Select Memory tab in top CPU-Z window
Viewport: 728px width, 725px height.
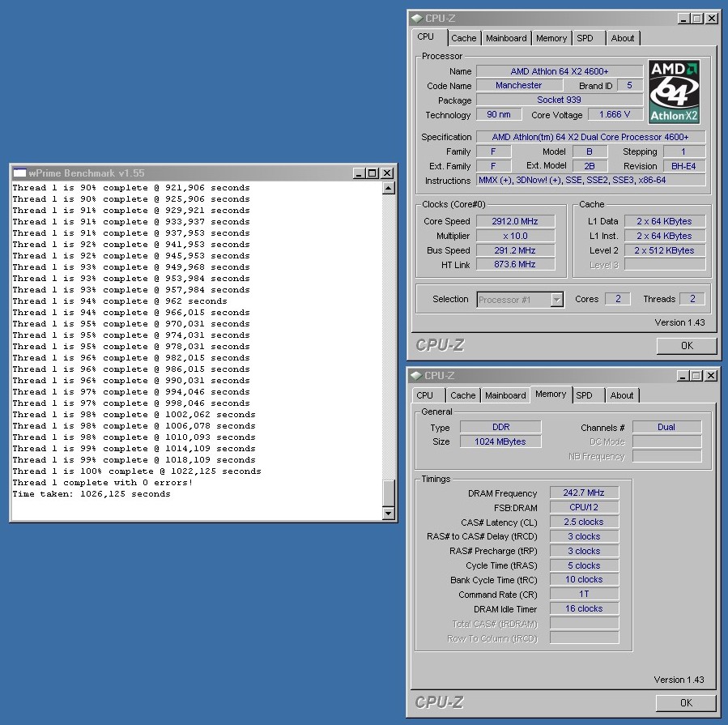coord(551,38)
